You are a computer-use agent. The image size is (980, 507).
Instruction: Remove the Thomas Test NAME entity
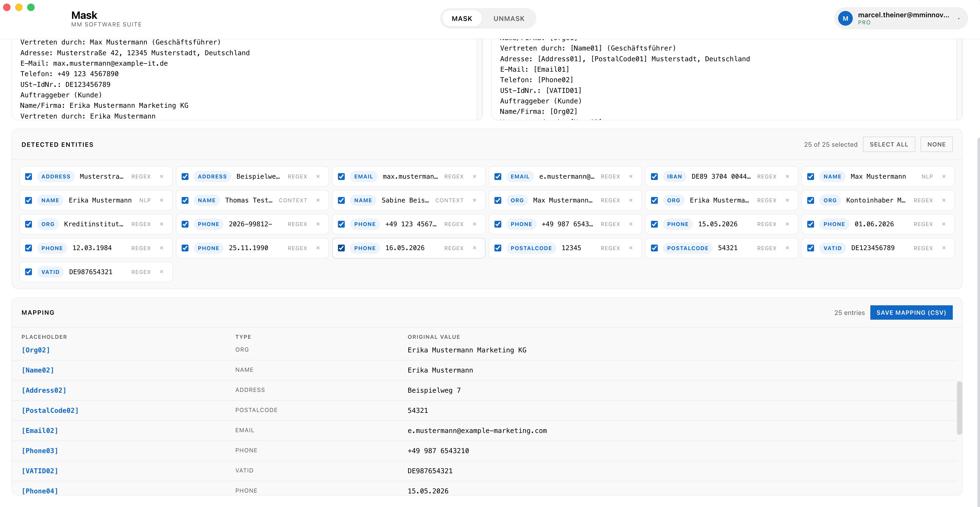[318, 200]
